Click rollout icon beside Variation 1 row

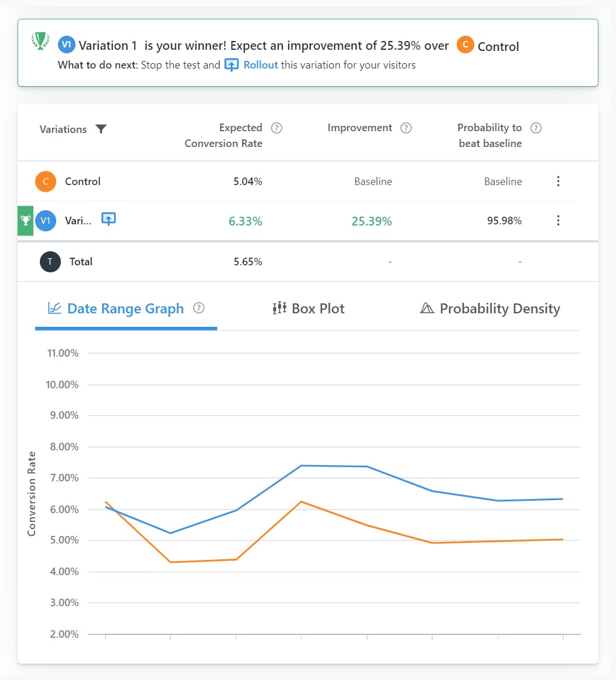(x=108, y=219)
